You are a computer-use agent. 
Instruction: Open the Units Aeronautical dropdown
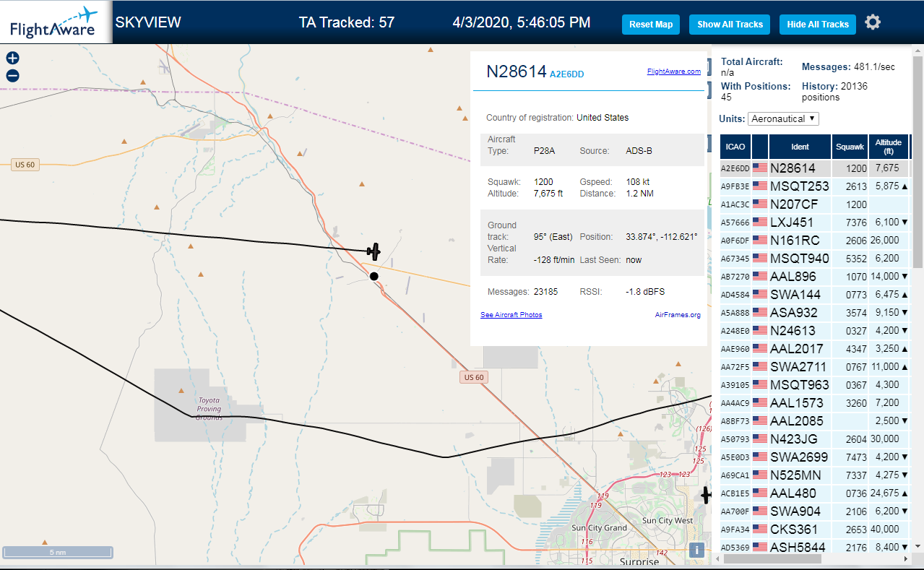[784, 118]
